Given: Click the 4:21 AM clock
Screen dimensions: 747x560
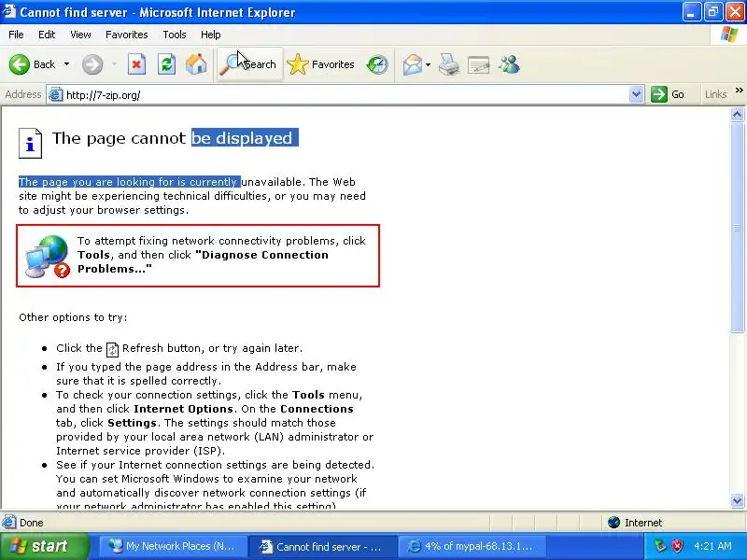Looking at the screenshot, I should pyautogui.click(x=712, y=546).
